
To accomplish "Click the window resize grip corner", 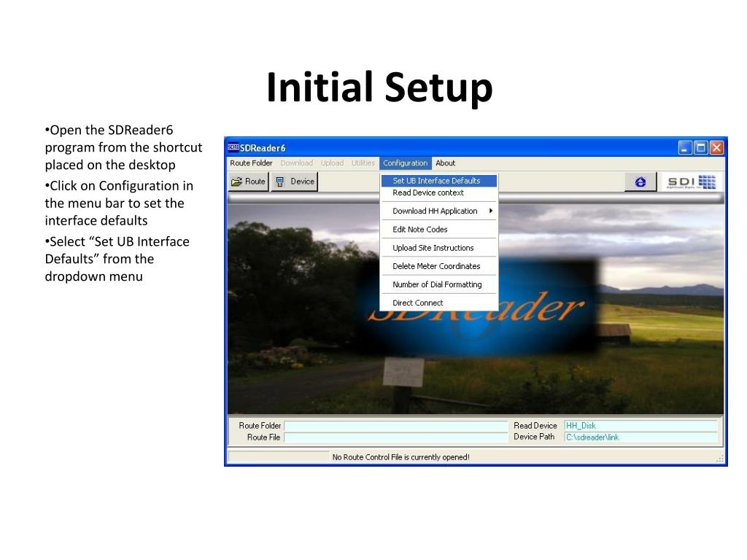I will (x=720, y=459).
